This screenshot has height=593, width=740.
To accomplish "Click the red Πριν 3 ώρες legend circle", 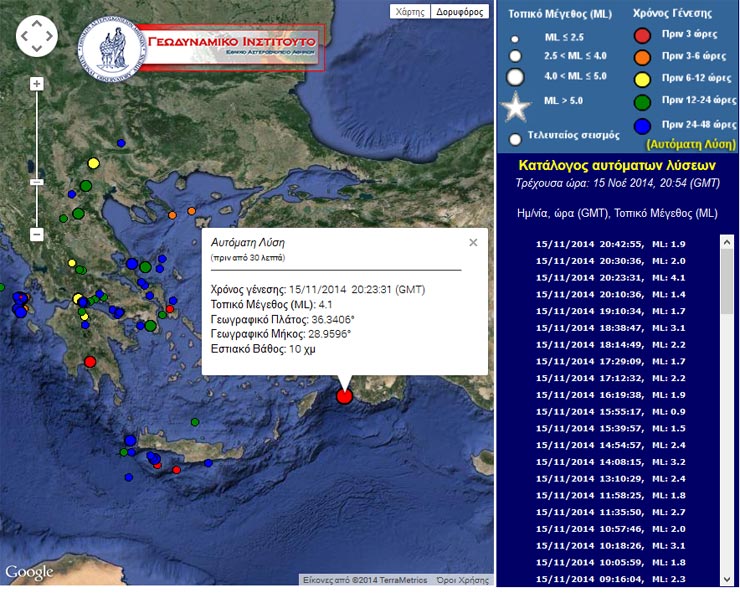I will click(x=642, y=35).
